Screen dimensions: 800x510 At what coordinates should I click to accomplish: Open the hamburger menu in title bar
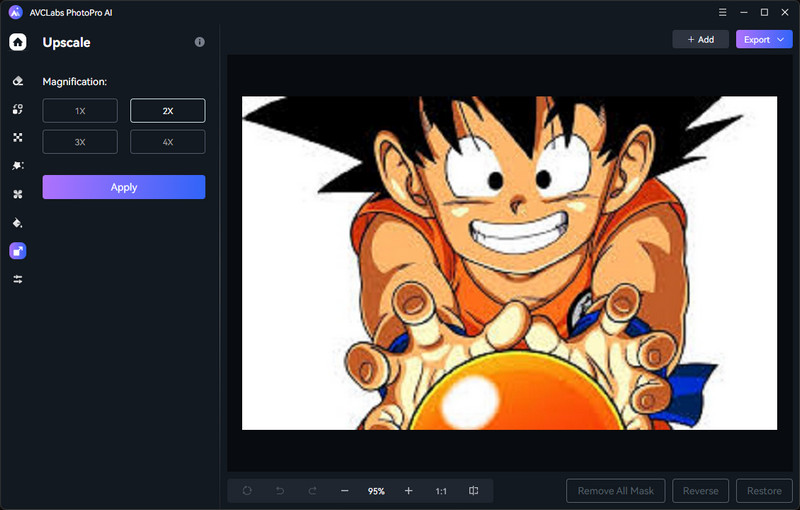pos(722,12)
